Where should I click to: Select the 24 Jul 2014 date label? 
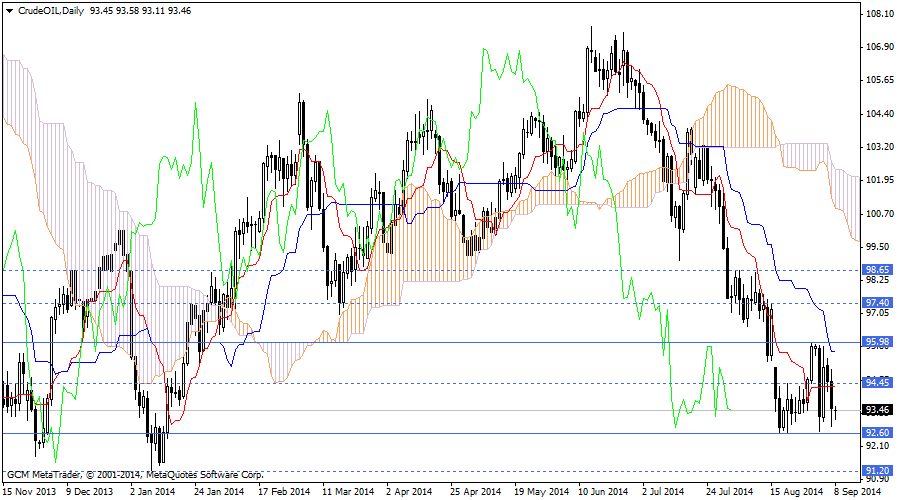click(x=730, y=491)
